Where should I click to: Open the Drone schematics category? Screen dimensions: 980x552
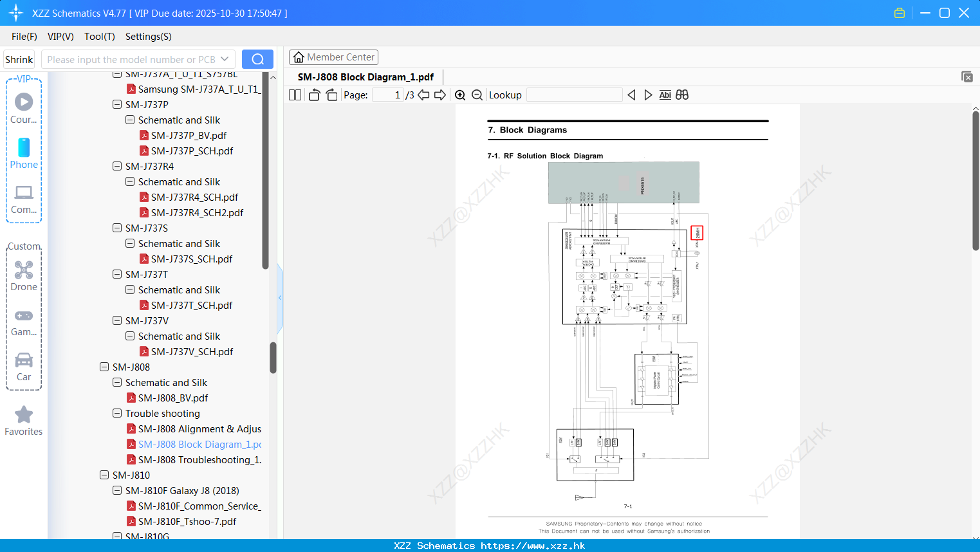click(24, 277)
